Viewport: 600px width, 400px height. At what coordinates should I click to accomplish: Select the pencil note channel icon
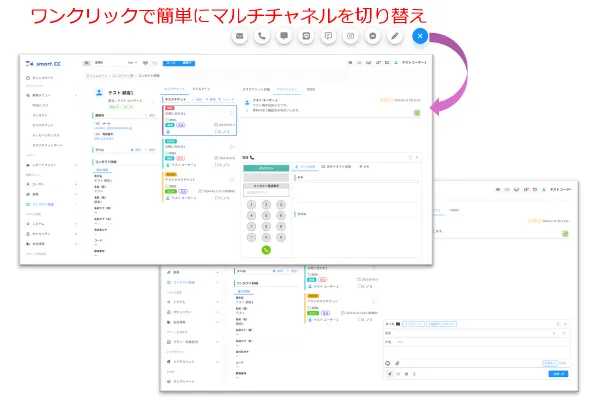click(395, 36)
